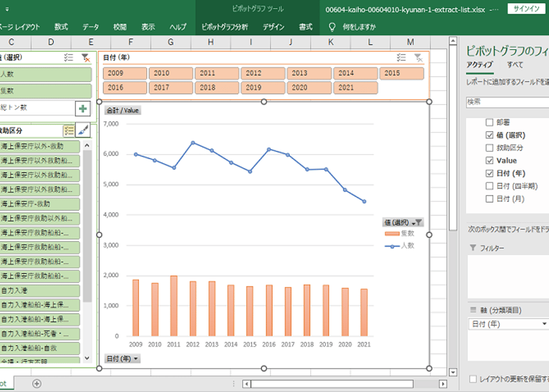Open the データ ribbon tab
The width and height of the screenshot is (549, 392).
click(x=91, y=27)
